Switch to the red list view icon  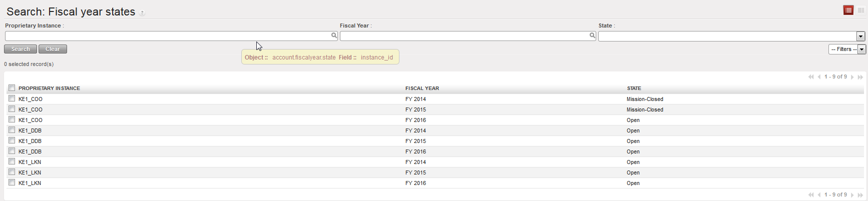(848, 10)
